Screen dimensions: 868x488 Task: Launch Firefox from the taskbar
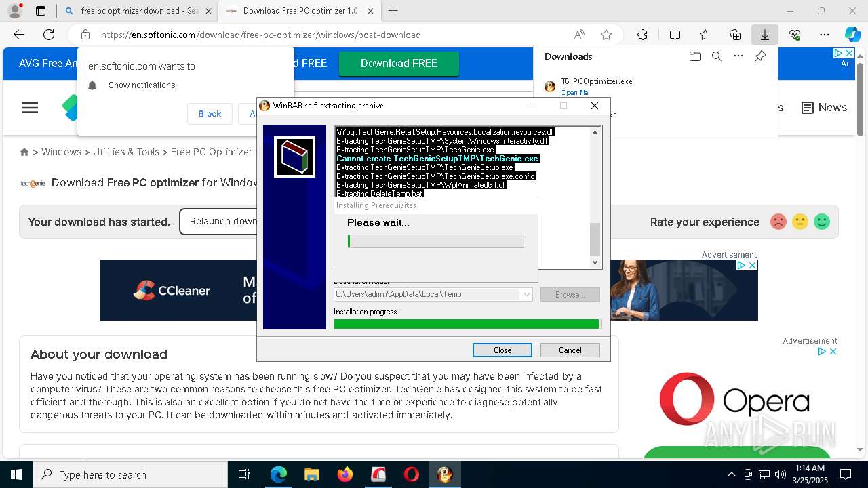point(344,474)
